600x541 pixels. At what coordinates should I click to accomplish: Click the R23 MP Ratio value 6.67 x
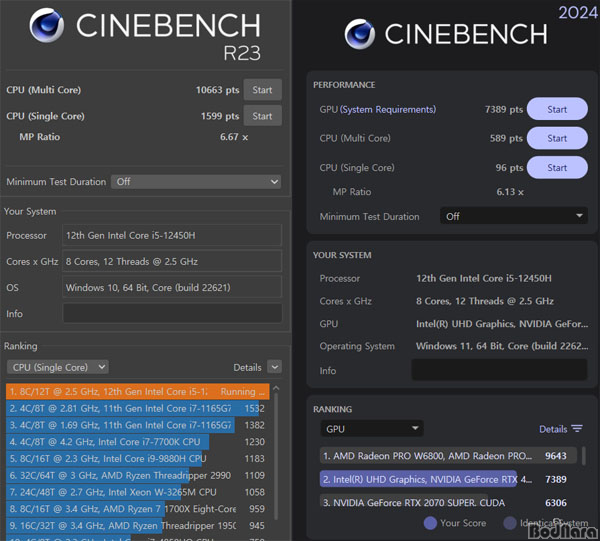(x=234, y=137)
